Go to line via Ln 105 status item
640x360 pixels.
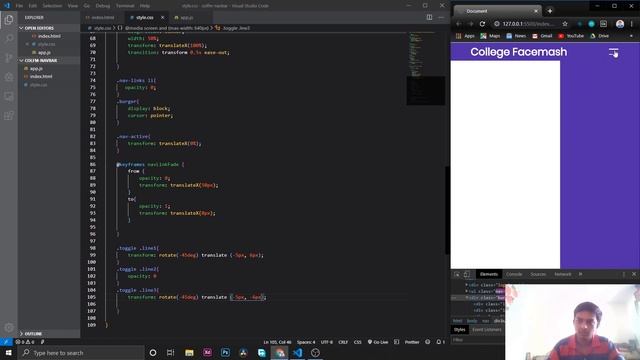coord(277,342)
